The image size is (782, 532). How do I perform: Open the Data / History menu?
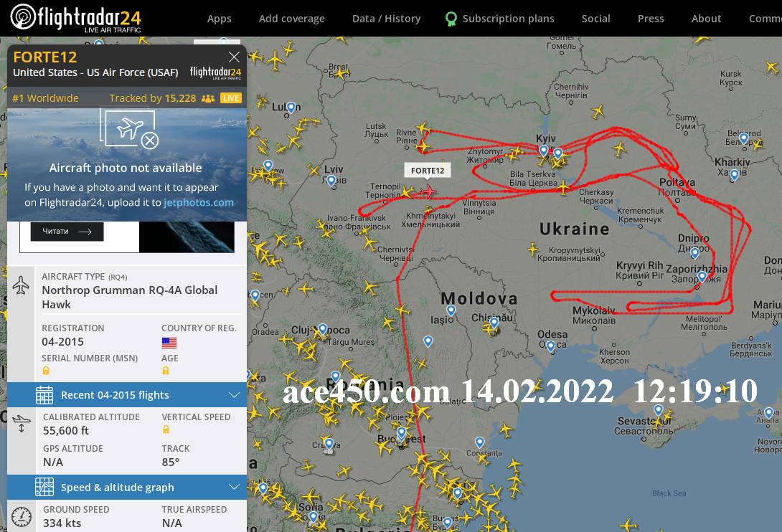(x=387, y=19)
